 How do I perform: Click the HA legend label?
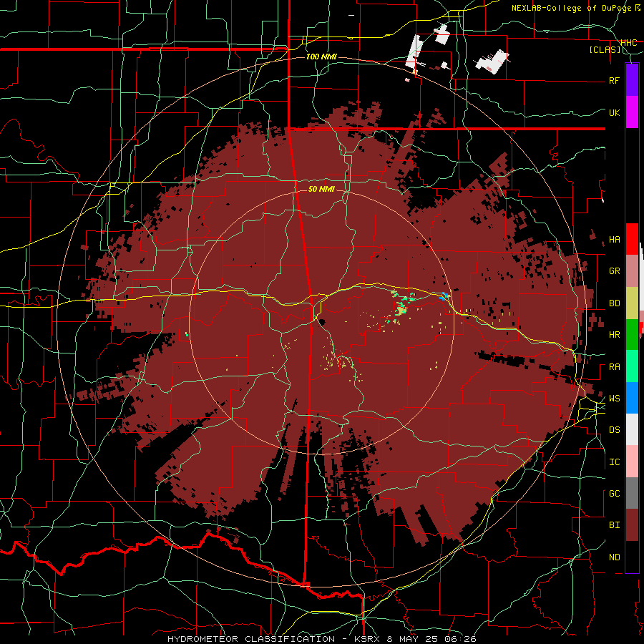click(x=614, y=240)
